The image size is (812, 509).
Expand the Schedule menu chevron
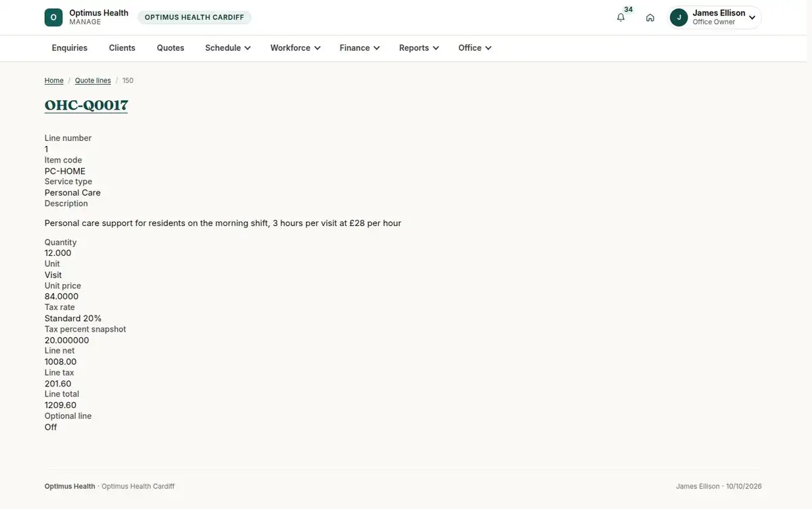click(x=248, y=48)
